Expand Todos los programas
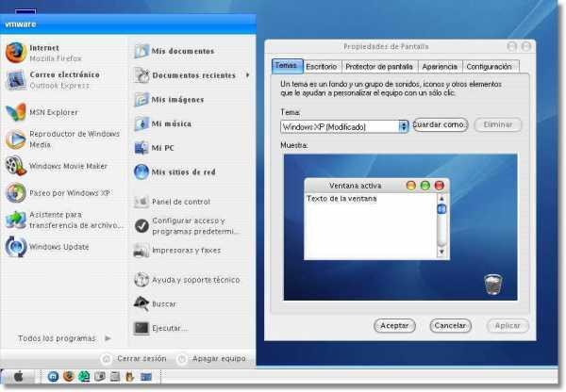Viewport: 566px width, 392px height. (64, 338)
